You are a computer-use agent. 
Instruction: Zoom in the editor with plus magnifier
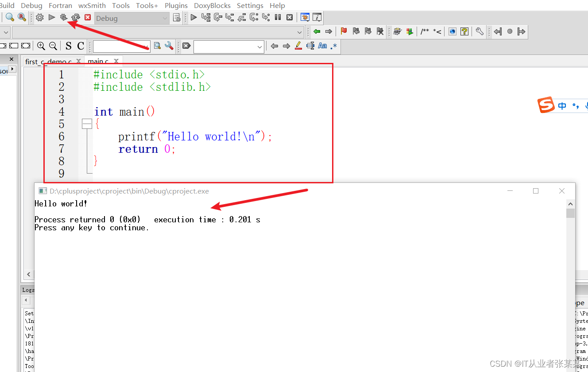(41, 46)
